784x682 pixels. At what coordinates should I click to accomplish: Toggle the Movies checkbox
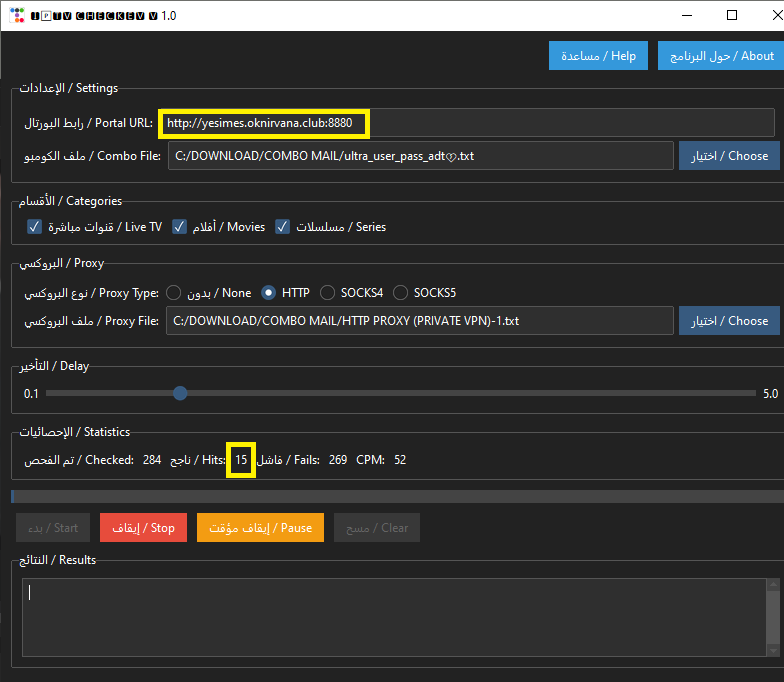(x=179, y=226)
